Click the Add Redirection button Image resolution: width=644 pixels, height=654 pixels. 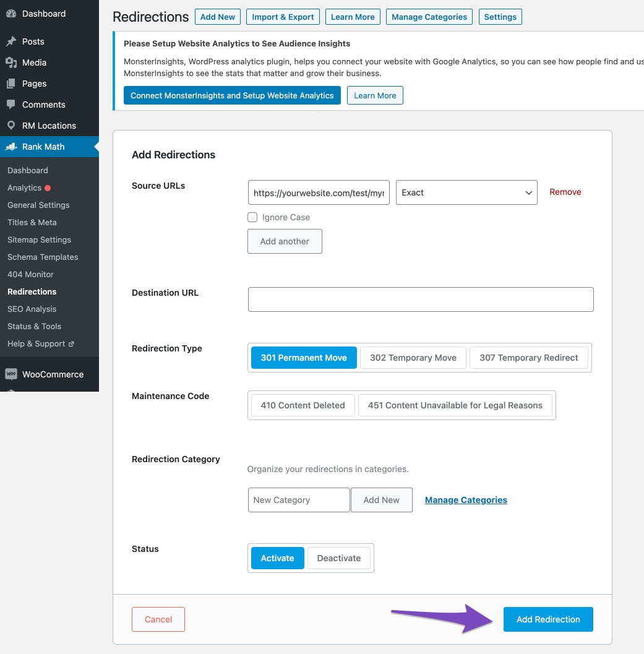[547, 619]
